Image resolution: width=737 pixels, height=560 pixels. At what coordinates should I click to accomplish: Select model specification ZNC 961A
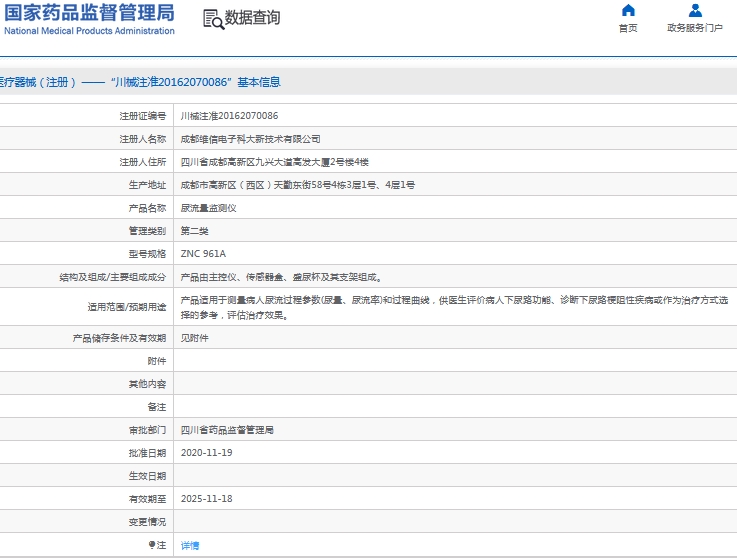[x=203, y=254]
